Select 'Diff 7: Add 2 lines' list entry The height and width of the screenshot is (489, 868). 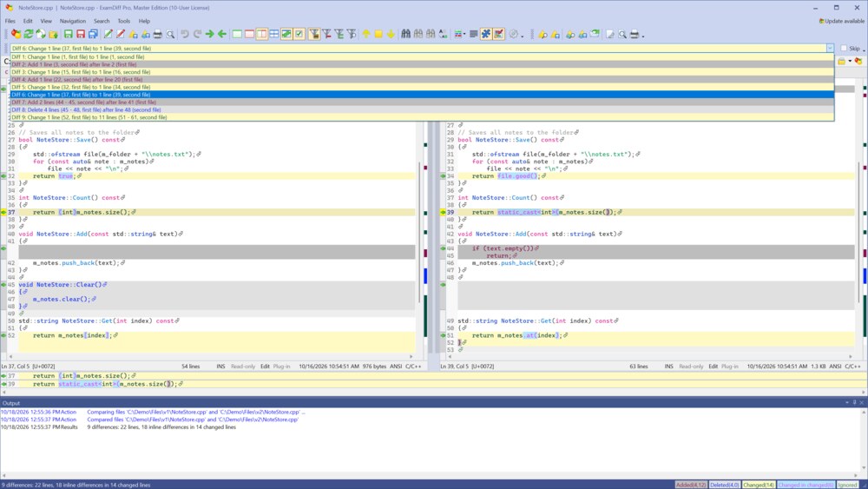coord(422,102)
